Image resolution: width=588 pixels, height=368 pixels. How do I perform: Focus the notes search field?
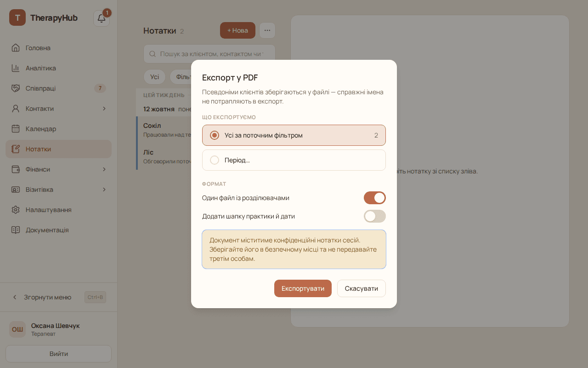pyautogui.click(x=209, y=54)
